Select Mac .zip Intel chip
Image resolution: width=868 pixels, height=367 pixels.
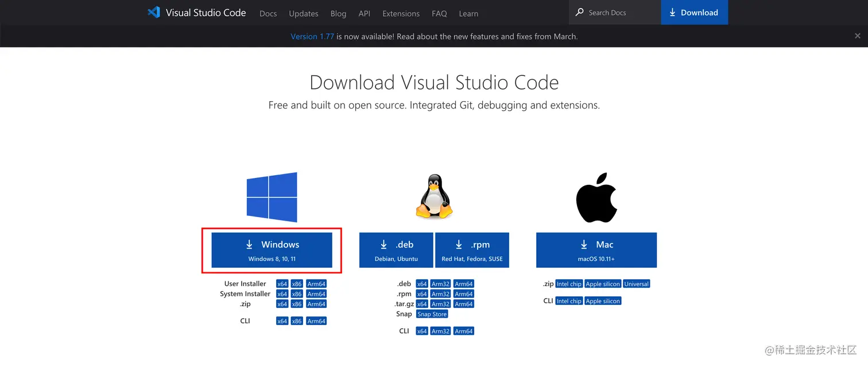click(569, 284)
